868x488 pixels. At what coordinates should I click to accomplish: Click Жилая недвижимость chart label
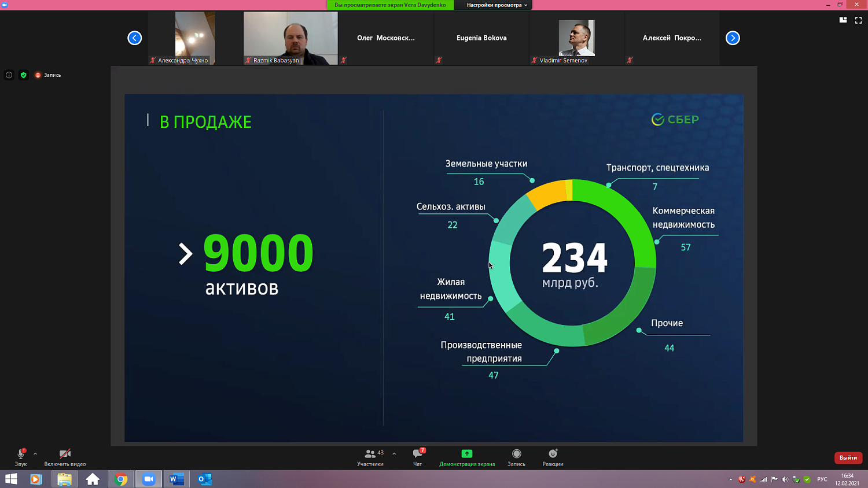pyautogui.click(x=451, y=289)
